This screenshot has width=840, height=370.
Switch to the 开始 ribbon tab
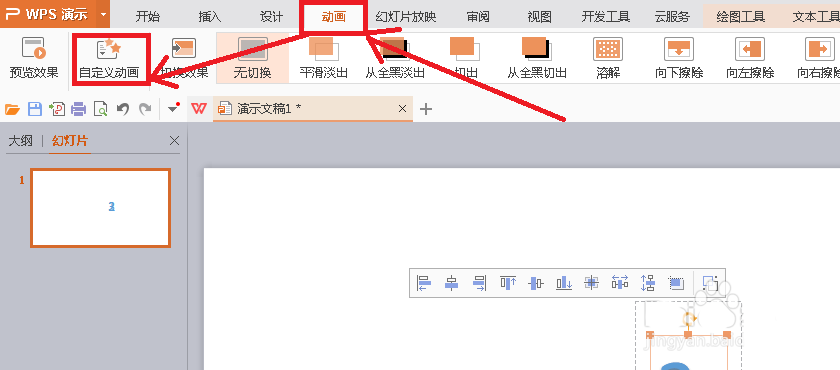(147, 17)
